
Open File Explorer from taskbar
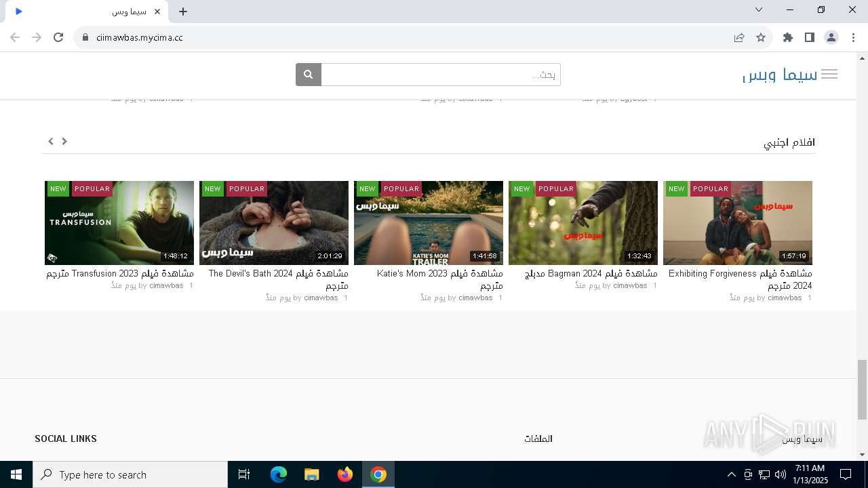(x=311, y=474)
